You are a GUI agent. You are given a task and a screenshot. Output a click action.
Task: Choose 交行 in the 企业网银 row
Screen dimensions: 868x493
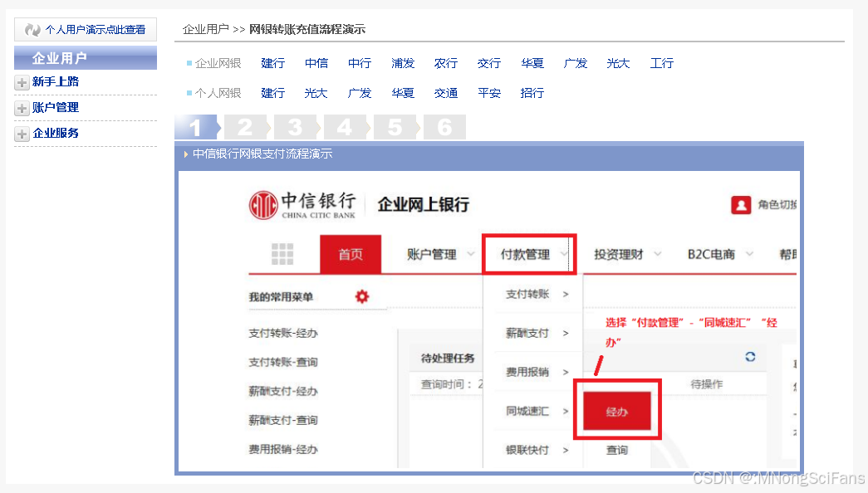[x=488, y=63]
